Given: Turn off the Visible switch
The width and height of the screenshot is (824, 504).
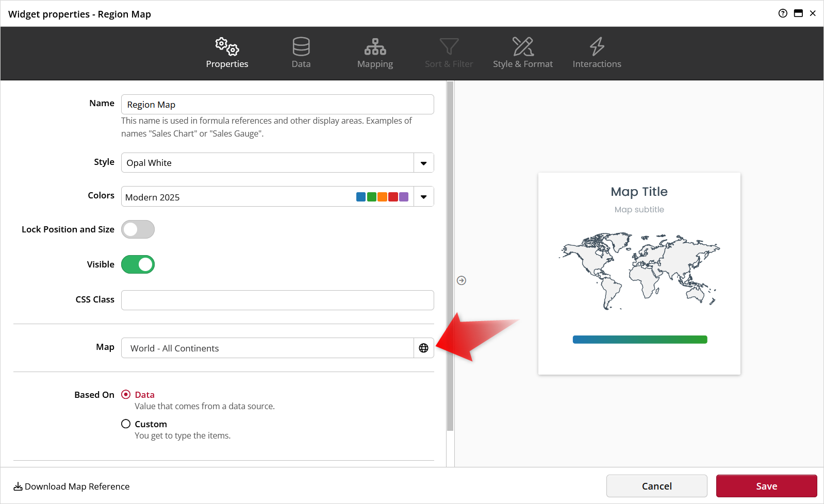Looking at the screenshot, I should 138,264.
